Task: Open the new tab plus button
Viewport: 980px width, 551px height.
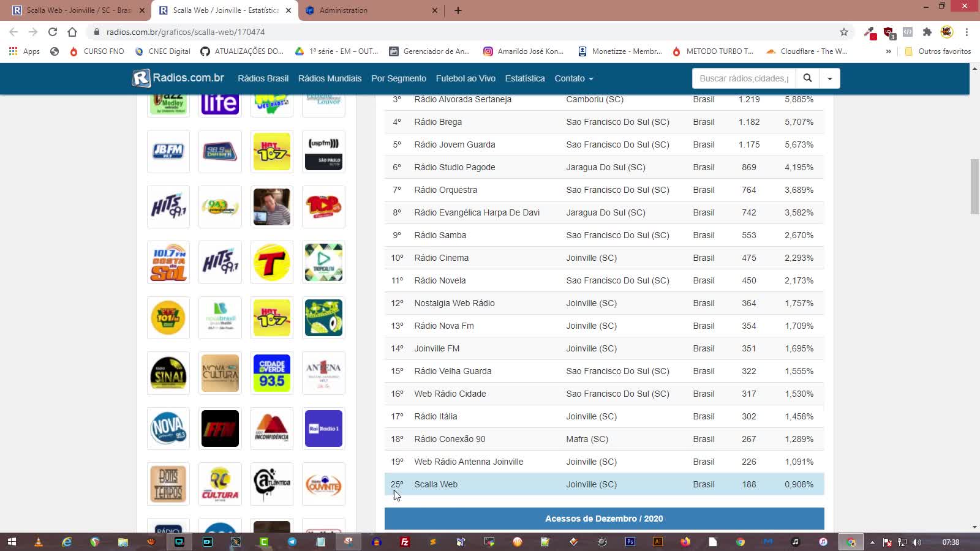Action: 458,10
